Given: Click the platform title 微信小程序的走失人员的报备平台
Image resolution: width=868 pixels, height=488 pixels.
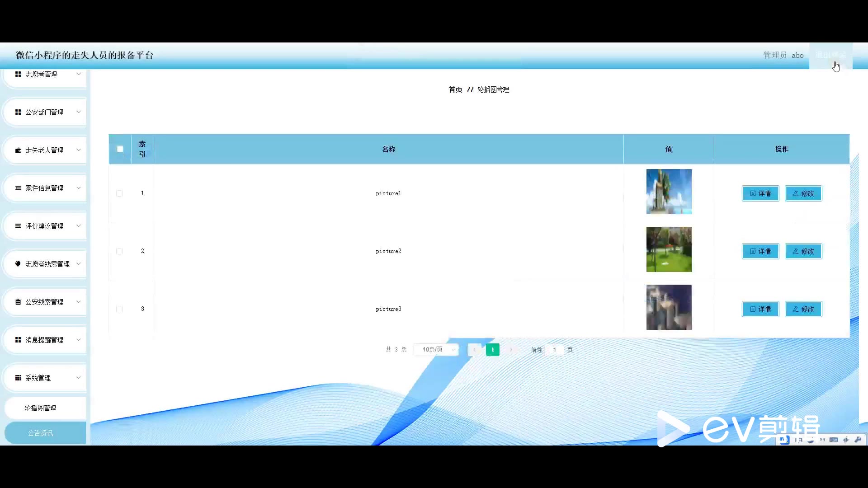Looking at the screenshot, I should pos(85,55).
